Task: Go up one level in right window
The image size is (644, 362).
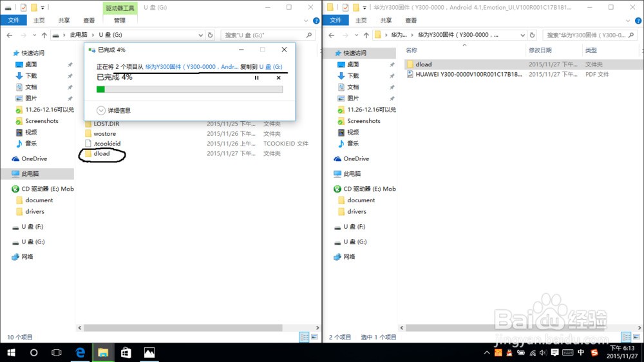Action: pos(366,35)
